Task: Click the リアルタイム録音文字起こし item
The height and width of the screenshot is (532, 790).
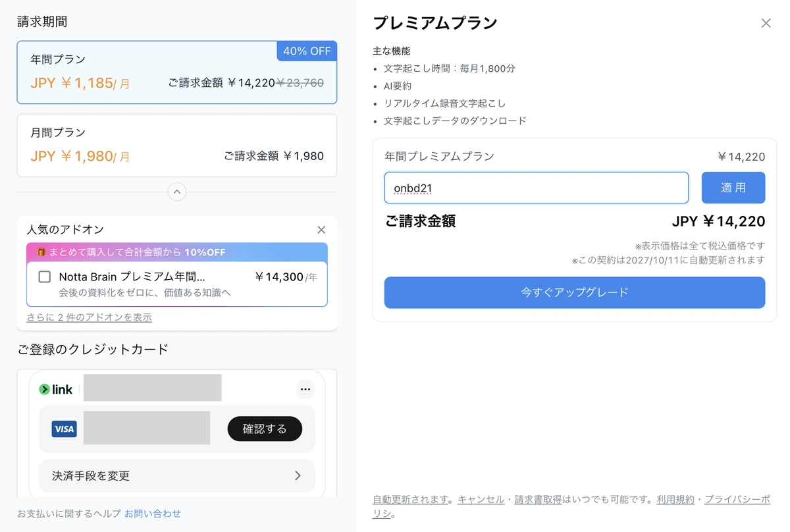Action: click(x=445, y=103)
